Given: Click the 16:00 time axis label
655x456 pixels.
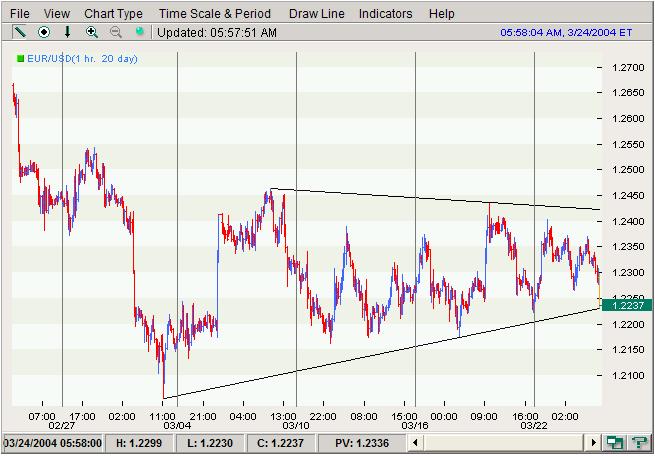Looking at the screenshot, I should pyautogui.click(x=525, y=416).
